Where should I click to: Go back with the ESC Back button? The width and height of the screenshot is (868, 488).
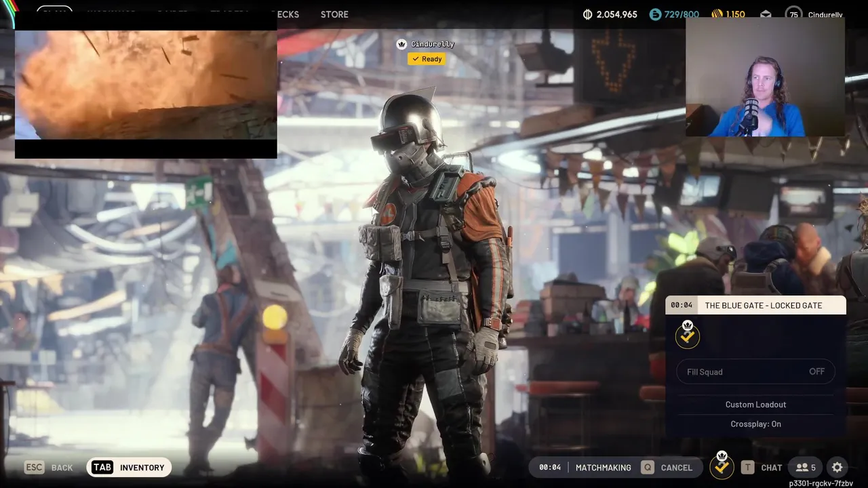49,468
